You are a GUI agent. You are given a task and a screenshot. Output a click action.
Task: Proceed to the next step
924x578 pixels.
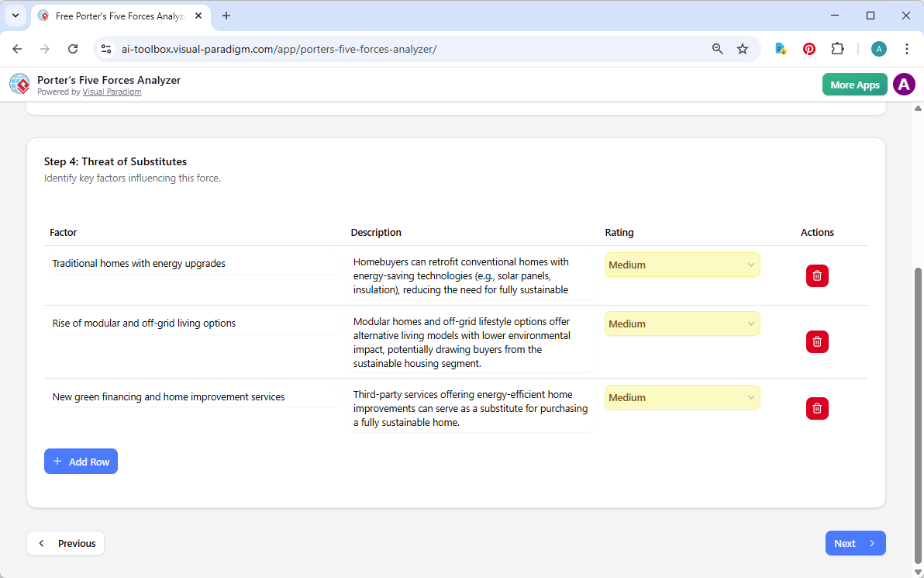[855, 543]
